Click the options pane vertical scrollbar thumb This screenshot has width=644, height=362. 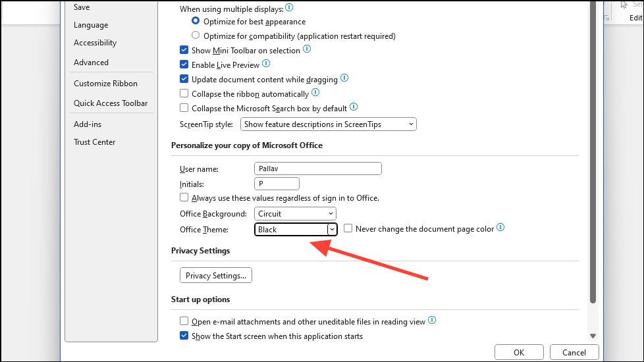click(x=593, y=152)
